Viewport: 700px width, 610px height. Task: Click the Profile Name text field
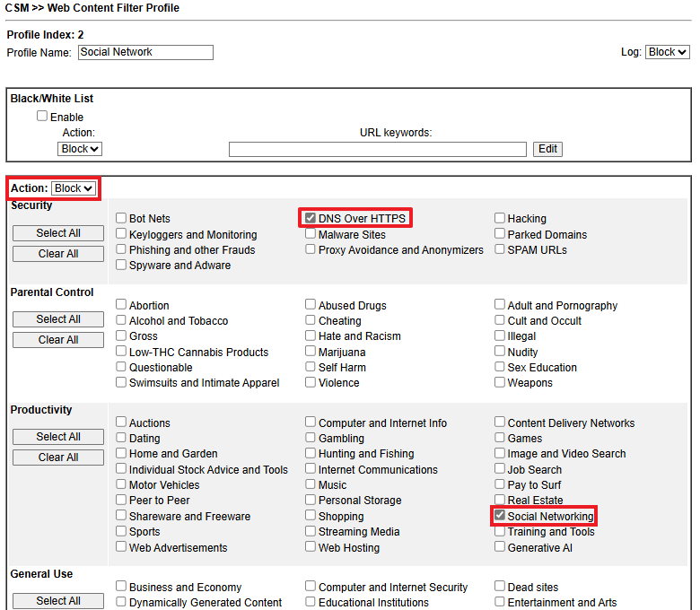coord(145,52)
